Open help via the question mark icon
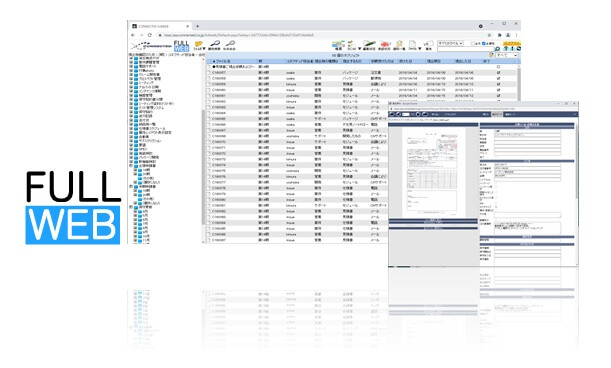The height and width of the screenshot is (368, 611). (506, 49)
